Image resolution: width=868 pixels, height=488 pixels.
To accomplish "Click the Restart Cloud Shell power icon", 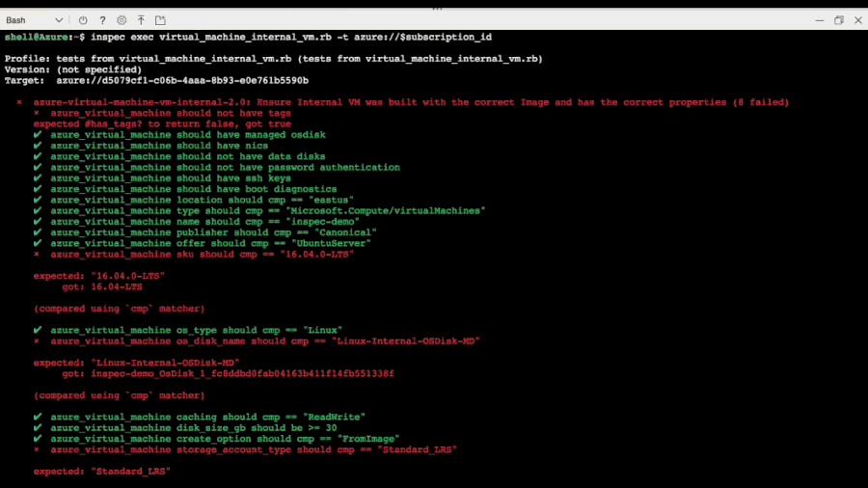I will pyautogui.click(x=83, y=20).
